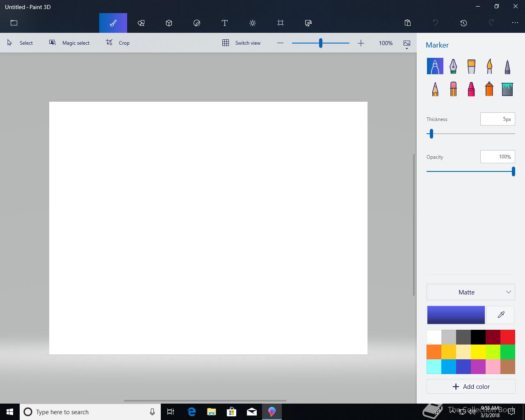
Task: Open Microsoft Edge from the taskbar
Action: 192,412
